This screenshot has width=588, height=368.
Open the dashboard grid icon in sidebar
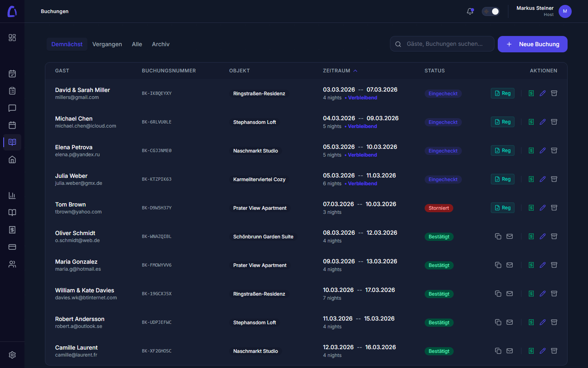pos(12,38)
